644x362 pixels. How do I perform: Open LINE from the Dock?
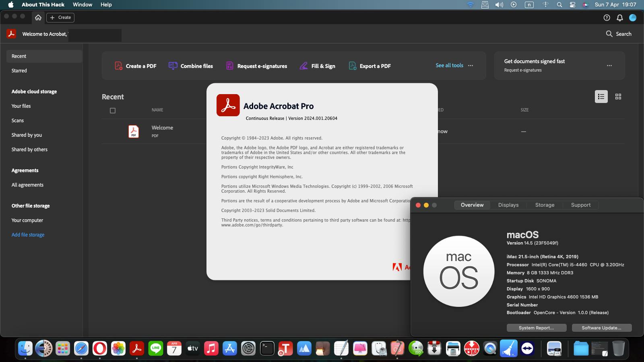(x=156, y=348)
